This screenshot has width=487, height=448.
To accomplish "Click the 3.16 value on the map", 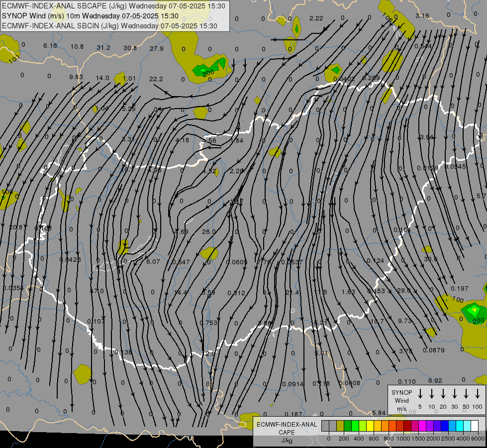I will (x=422, y=15).
